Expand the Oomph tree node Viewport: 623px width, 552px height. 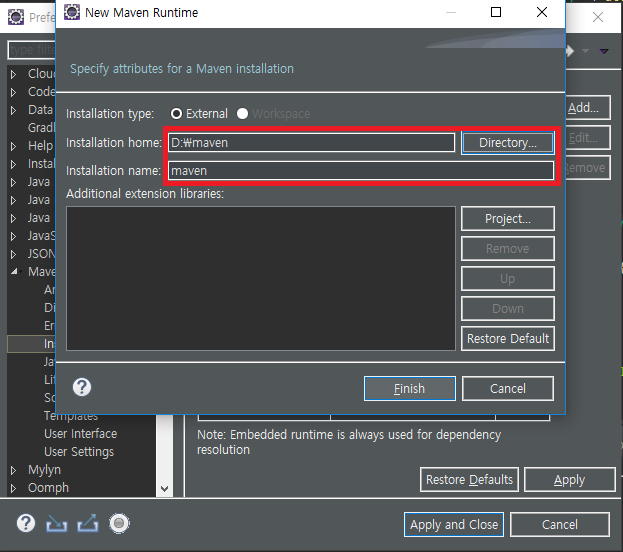14,488
